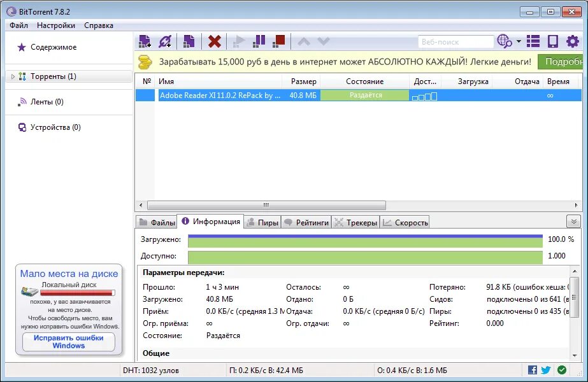Switch to the Трекеры tab
This screenshot has width=588, height=382.
pyautogui.click(x=355, y=223)
